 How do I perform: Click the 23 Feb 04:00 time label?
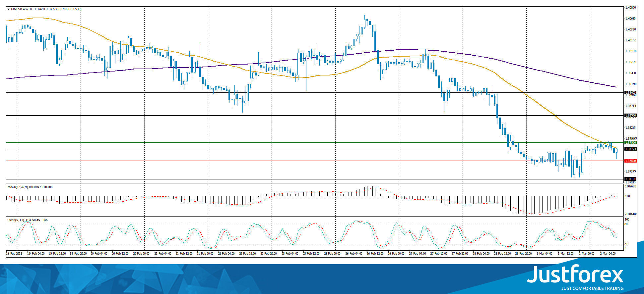(290, 254)
